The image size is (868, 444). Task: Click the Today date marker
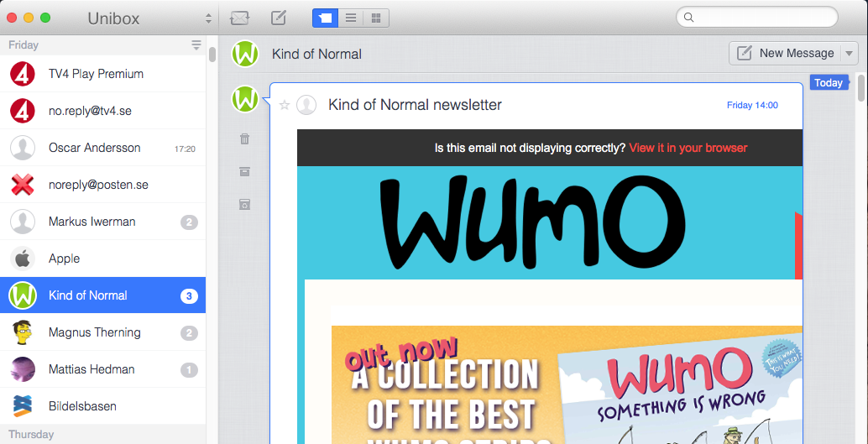click(x=829, y=82)
